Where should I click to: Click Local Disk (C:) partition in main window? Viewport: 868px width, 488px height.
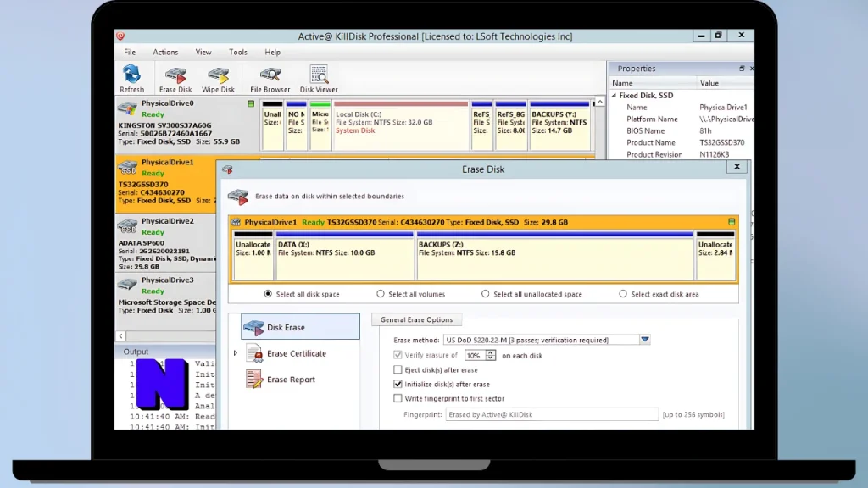401,125
